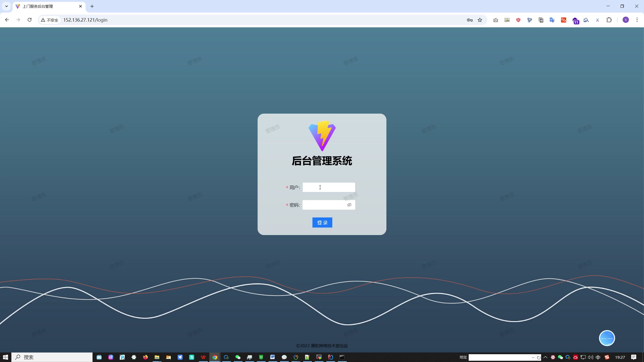Open the gray stacked-pages extension
Screen dimensions: 644x362
[541, 20]
